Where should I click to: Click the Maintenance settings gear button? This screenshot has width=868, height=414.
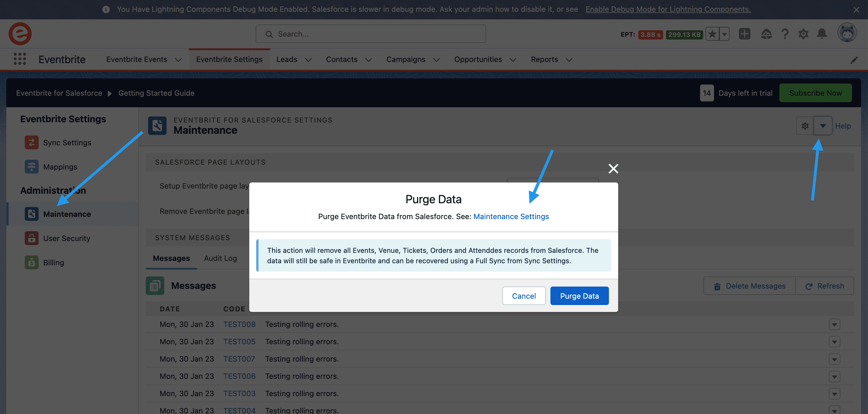pyautogui.click(x=805, y=126)
